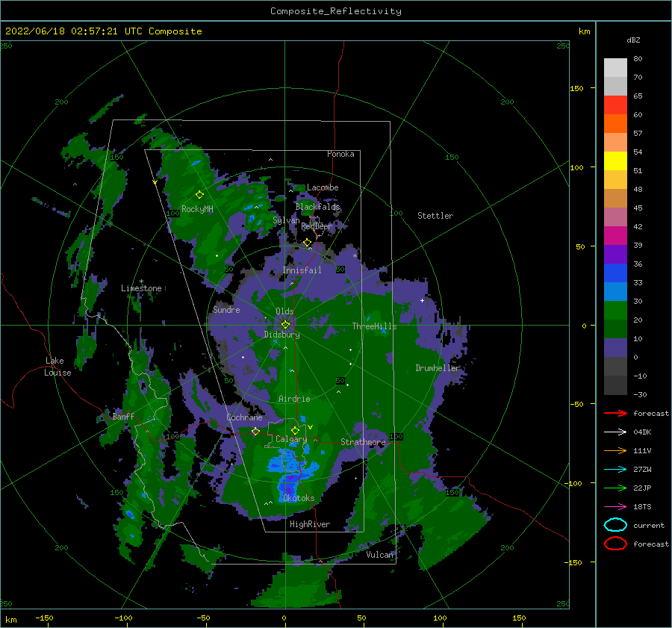Pick the green 22JP arrow in legend
Viewport: 672px width, 628px height.
(x=615, y=488)
